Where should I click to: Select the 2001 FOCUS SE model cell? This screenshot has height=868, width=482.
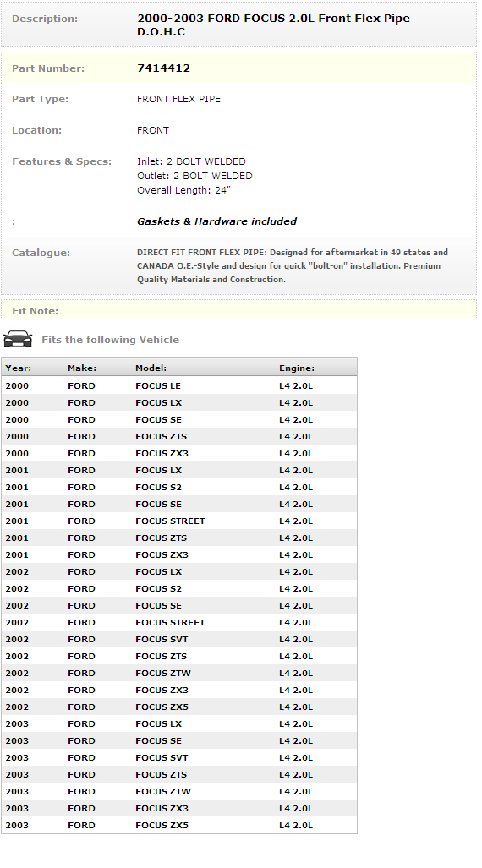tap(158, 505)
